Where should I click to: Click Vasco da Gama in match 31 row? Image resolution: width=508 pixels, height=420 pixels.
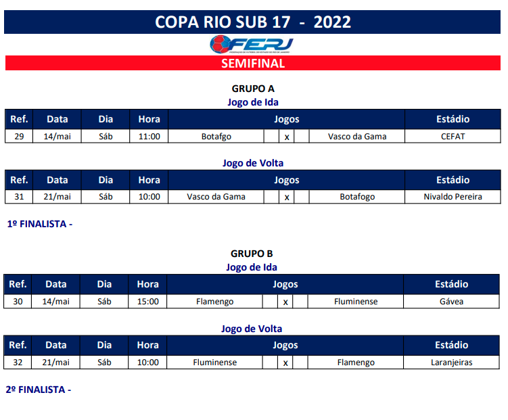point(216,197)
